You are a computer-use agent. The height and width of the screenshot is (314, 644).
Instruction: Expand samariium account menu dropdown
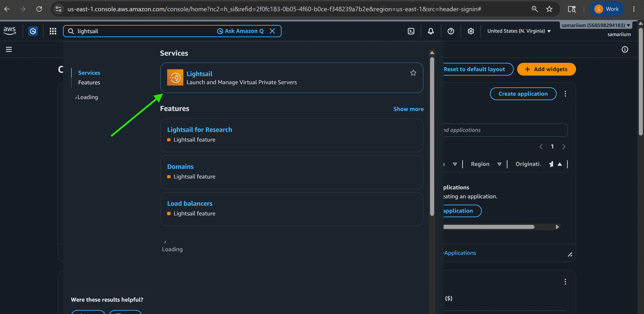pyautogui.click(x=595, y=25)
